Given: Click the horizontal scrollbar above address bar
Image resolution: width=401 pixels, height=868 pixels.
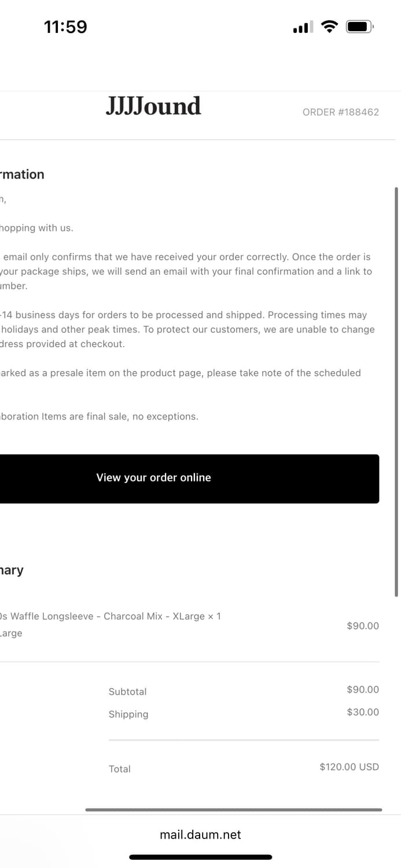Looking at the screenshot, I should tap(233, 810).
